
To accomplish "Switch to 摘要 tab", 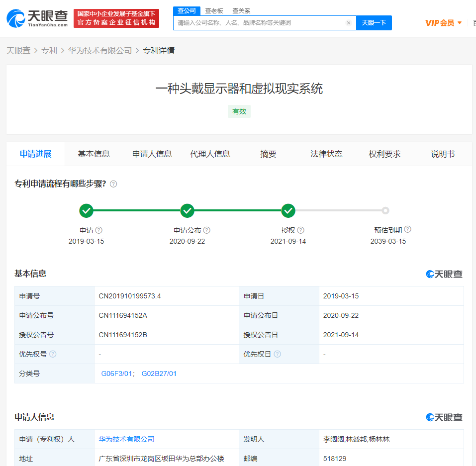I will click(269, 154).
